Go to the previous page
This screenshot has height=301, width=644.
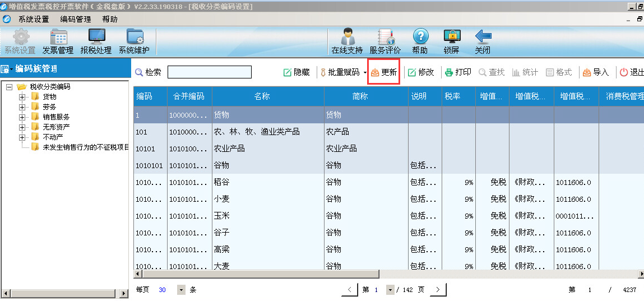350,290
